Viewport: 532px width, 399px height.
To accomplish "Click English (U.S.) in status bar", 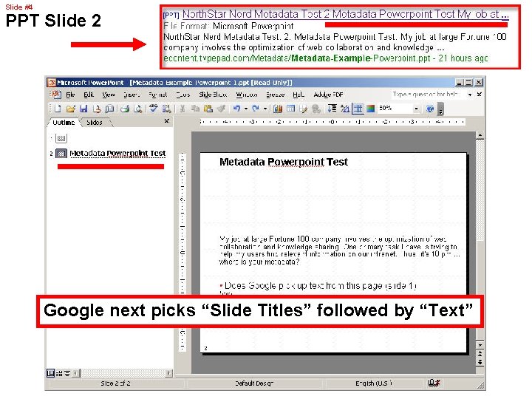I will click(x=374, y=383).
